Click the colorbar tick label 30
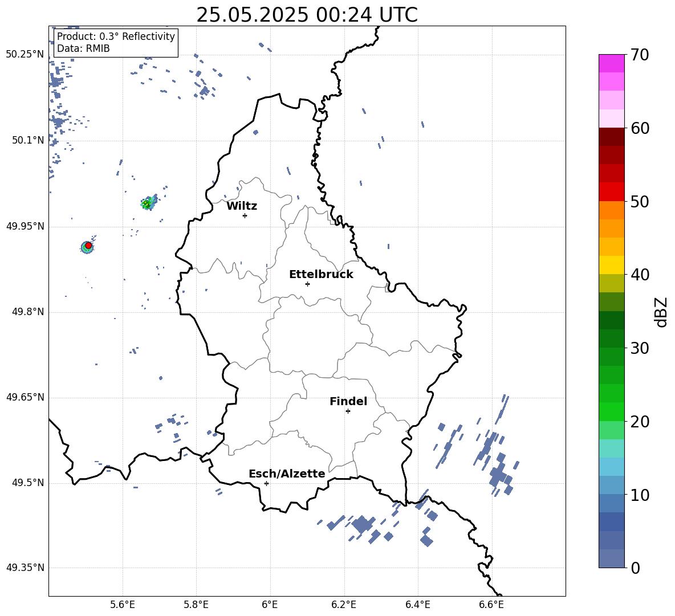The height and width of the screenshot is (616, 675). point(640,348)
